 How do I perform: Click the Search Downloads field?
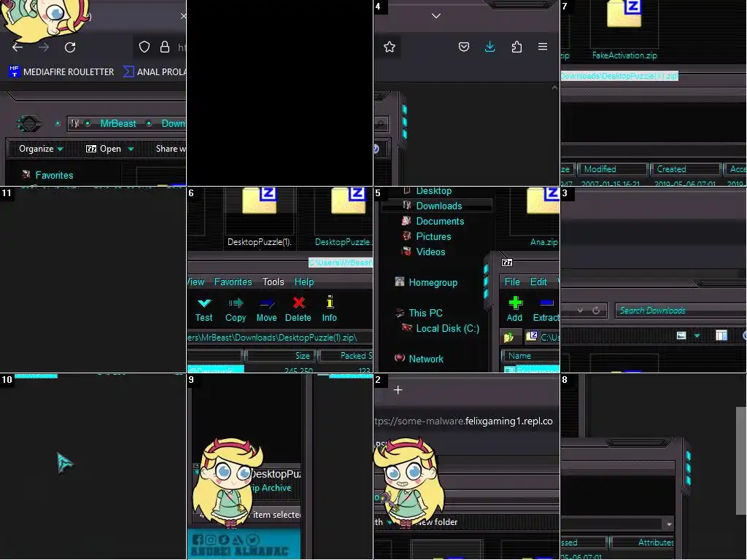(681, 311)
